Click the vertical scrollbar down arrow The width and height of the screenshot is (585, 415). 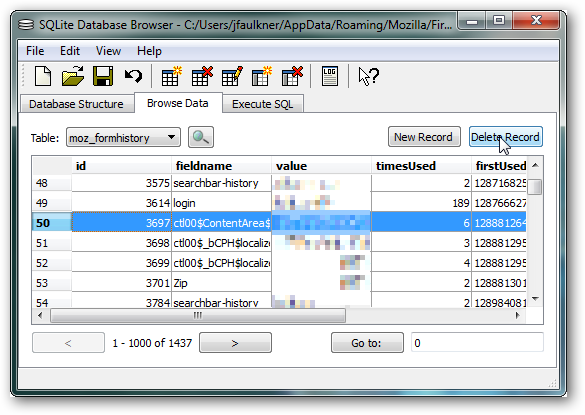[535, 299]
